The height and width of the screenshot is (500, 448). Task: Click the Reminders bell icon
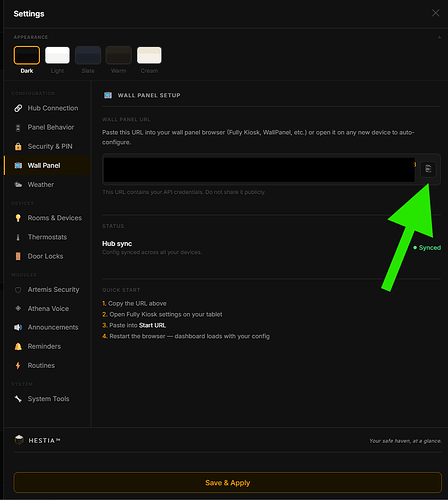(x=18, y=347)
